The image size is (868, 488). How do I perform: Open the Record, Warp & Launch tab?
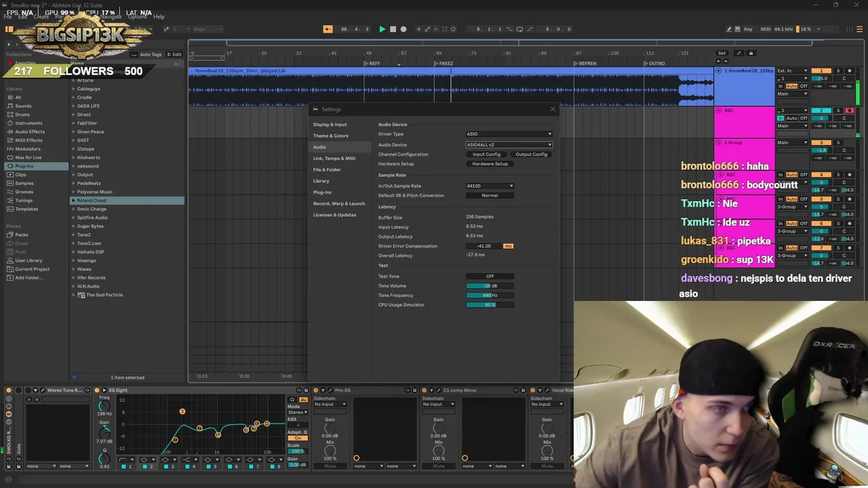click(339, 203)
